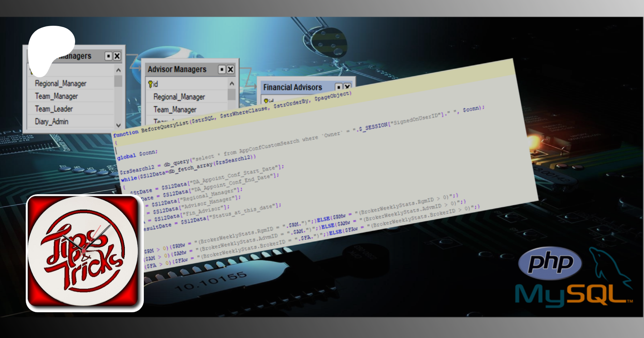Viewport: 644px width, 338px height.
Task: Click the Tips & Tricks clock logo
Action: pyautogui.click(x=84, y=253)
